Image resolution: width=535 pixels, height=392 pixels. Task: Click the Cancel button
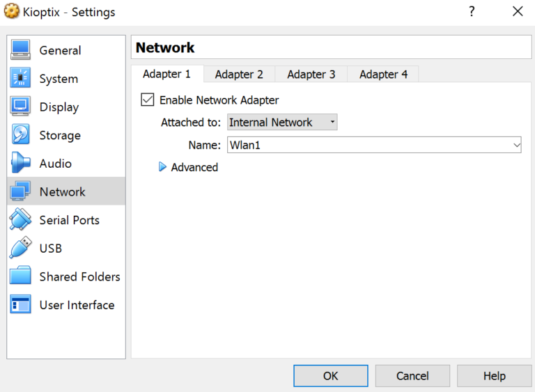412,375
